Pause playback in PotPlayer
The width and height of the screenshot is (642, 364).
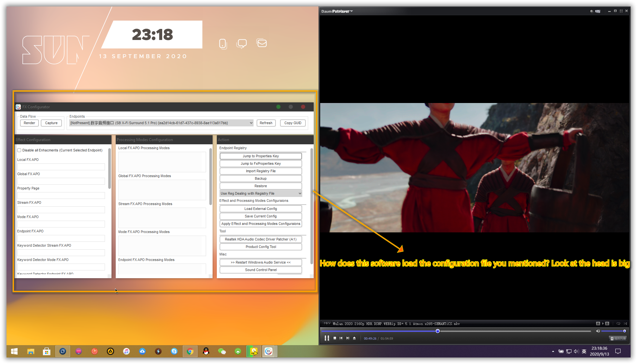(x=327, y=338)
